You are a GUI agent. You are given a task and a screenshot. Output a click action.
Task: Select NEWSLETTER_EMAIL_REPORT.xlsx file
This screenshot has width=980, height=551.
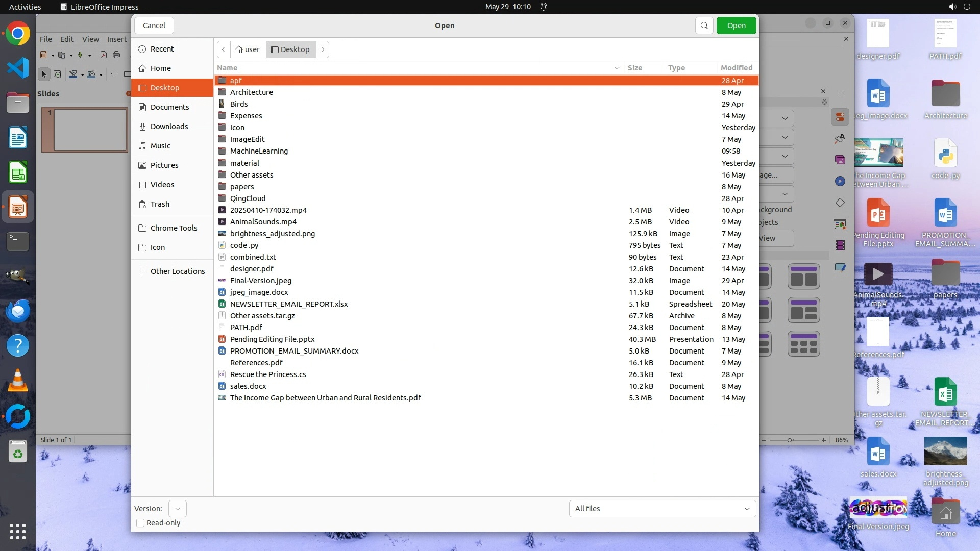(288, 304)
